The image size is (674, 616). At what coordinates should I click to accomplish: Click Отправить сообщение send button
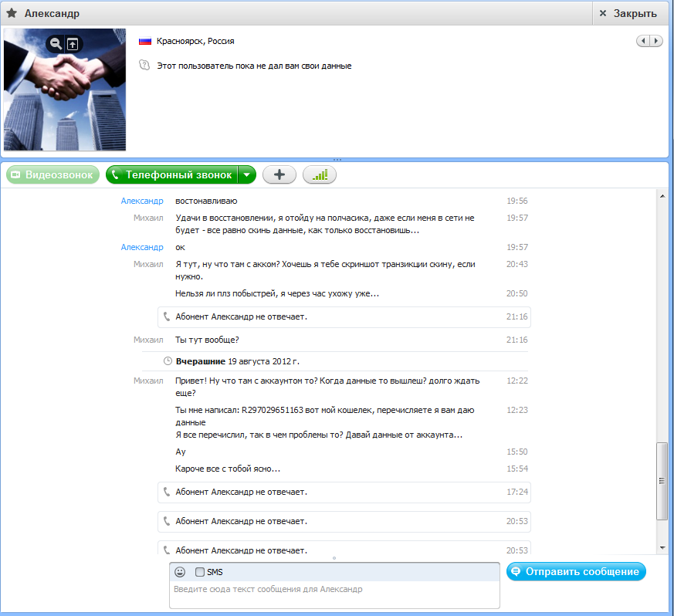pos(576,571)
